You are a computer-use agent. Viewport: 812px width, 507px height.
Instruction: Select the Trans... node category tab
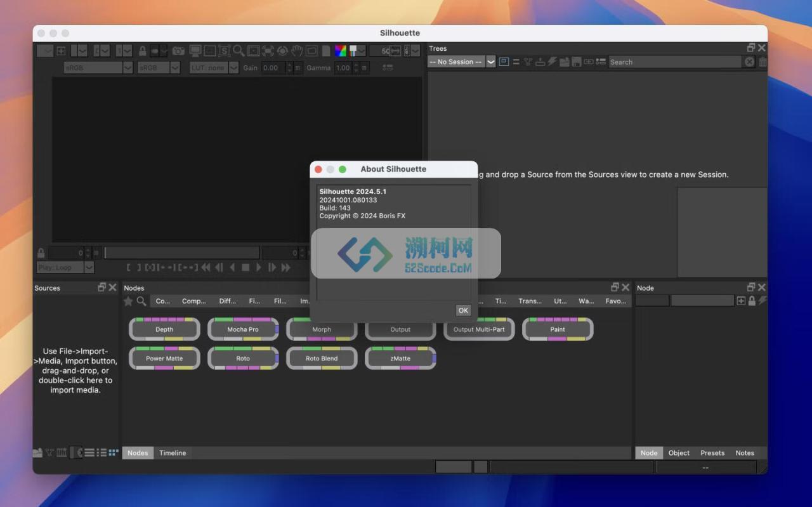pyautogui.click(x=530, y=301)
